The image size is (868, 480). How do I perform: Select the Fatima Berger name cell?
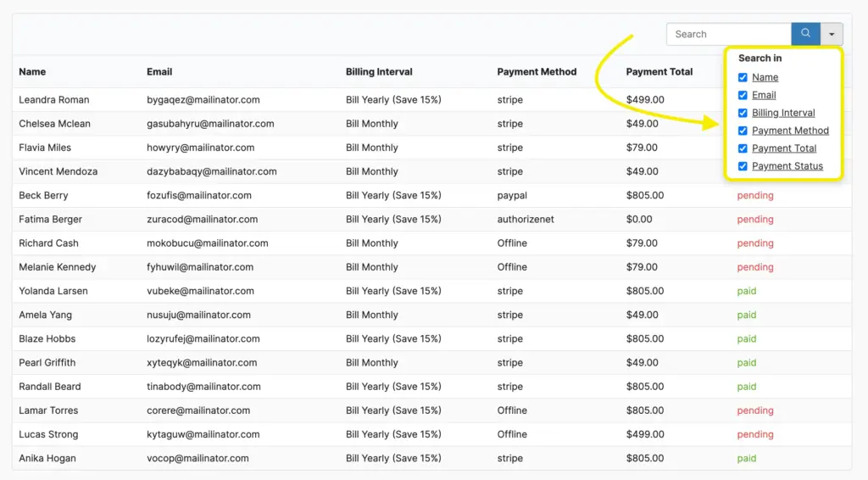coord(50,220)
